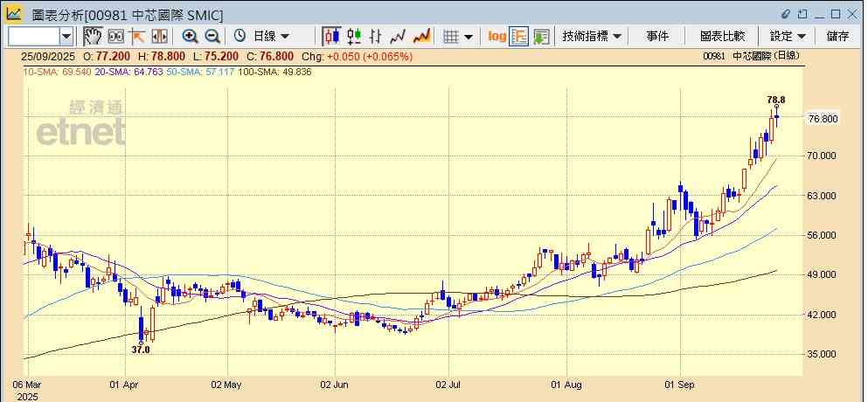Click the 00981 中芯國際 (日線) chart label
868x402 pixels.
(x=751, y=55)
